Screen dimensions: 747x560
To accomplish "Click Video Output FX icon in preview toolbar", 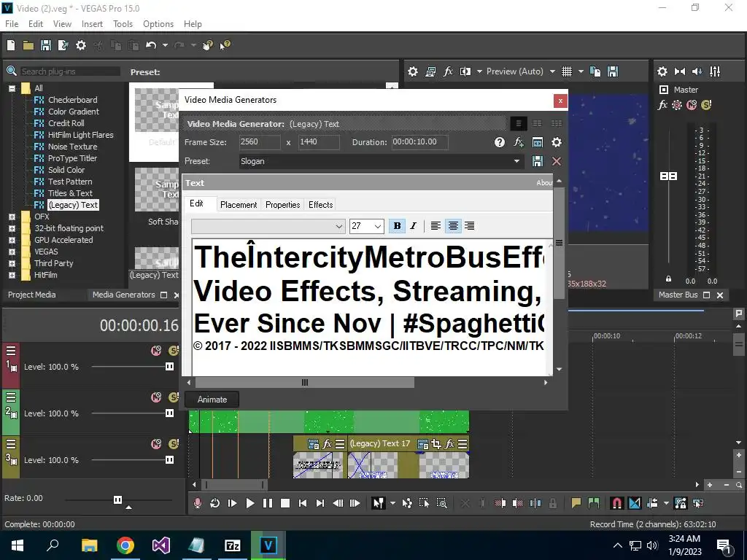I will coord(448,71).
